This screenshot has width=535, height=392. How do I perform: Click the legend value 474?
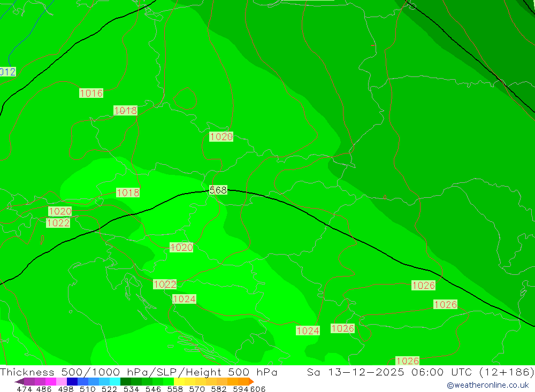(24, 389)
